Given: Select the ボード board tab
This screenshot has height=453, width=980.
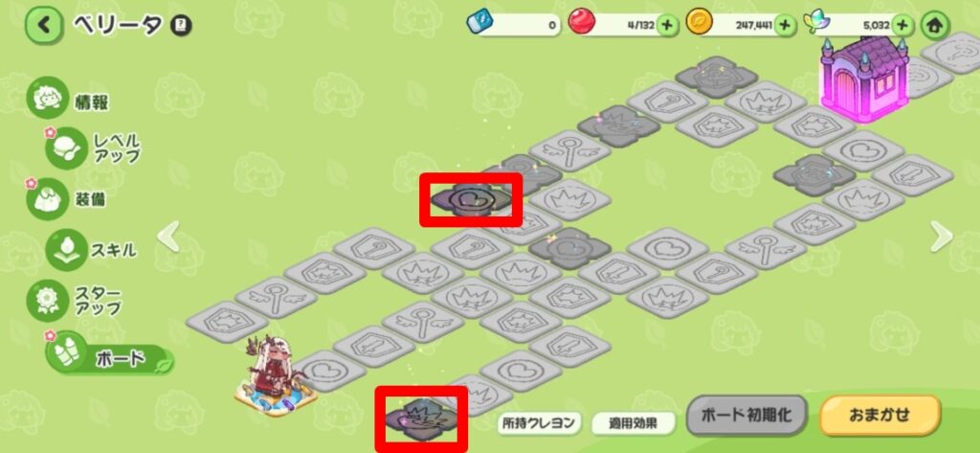Looking at the screenshot, I should pos(109,353).
